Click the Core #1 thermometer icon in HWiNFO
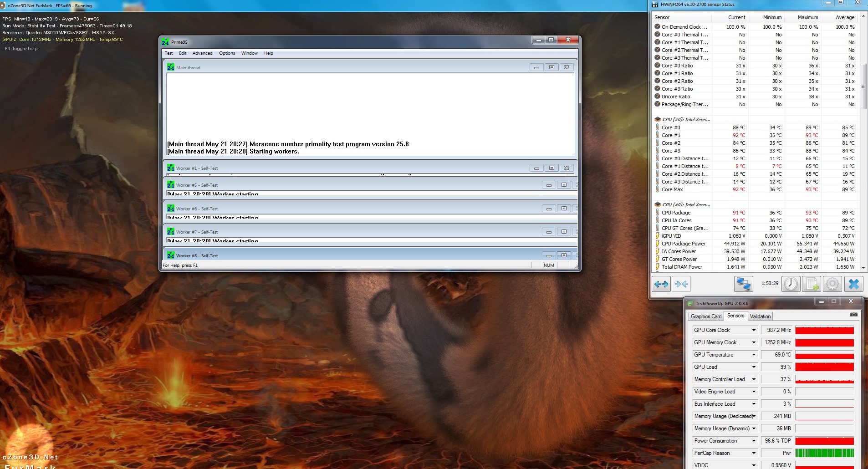This screenshot has height=469, width=868. pos(657,135)
